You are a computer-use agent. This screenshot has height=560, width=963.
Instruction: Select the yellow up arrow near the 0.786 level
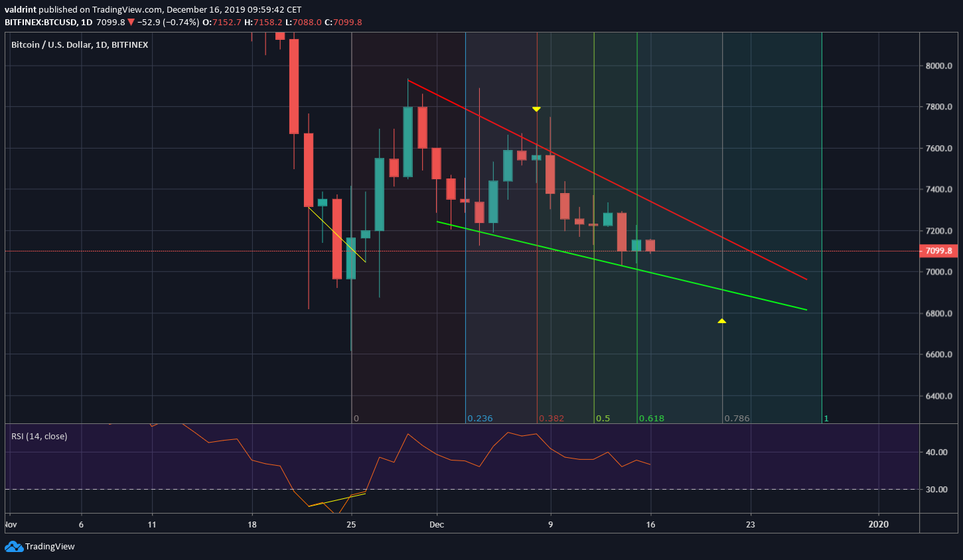pos(722,320)
